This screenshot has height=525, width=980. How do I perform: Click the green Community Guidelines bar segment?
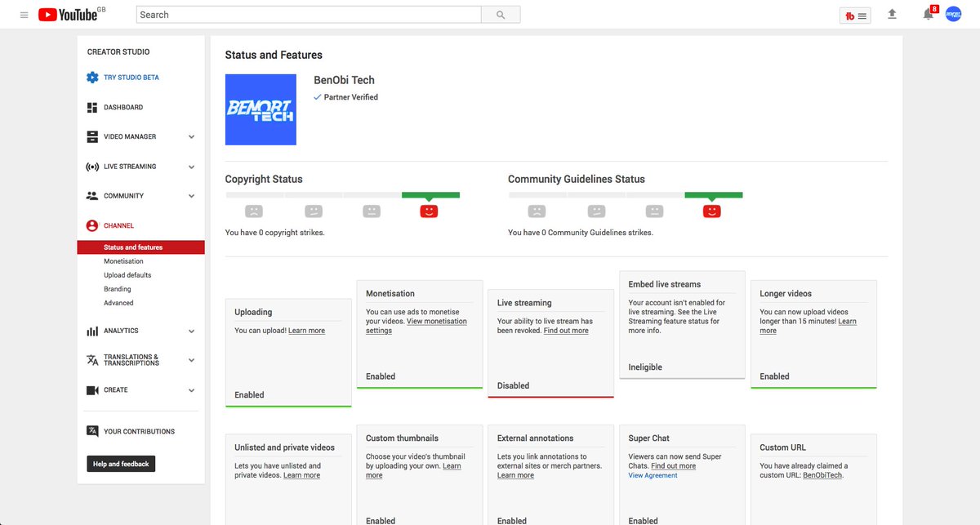[713, 195]
